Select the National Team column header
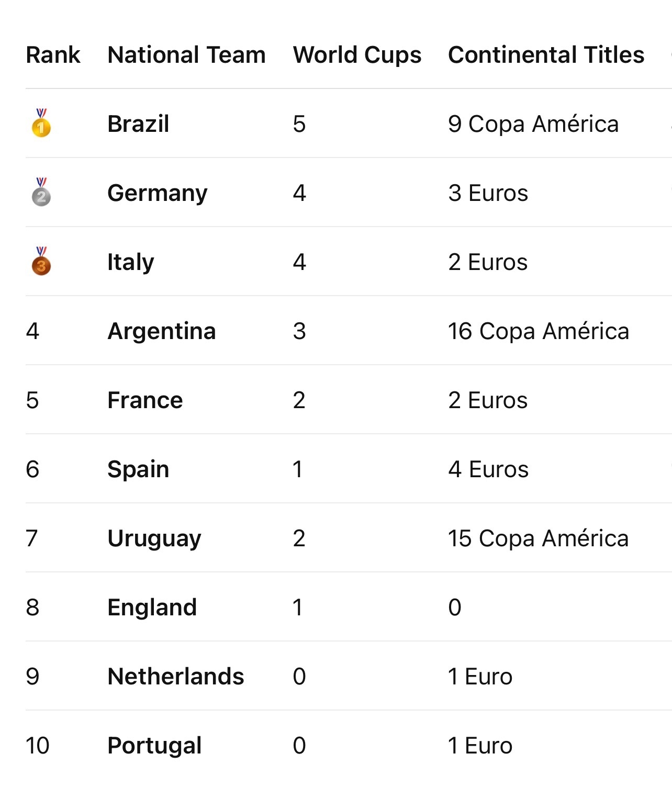This screenshot has height=810, width=672. [x=186, y=55]
